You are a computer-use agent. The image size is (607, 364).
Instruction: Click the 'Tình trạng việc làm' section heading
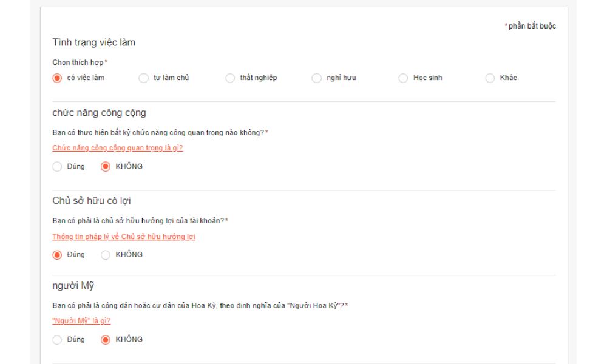point(93,42)
